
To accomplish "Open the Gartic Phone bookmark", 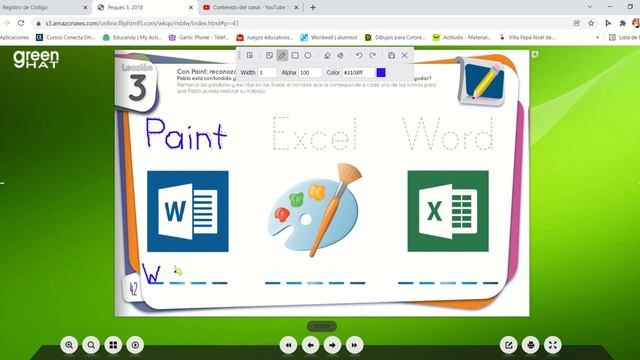I will [x=199, y=37].
